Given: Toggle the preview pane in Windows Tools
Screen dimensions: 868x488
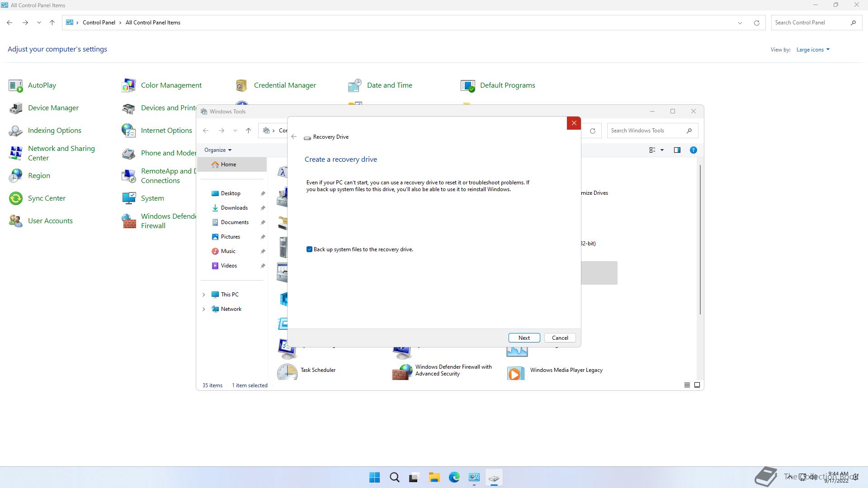Looking at the screenshot, I should pos(677,150).
